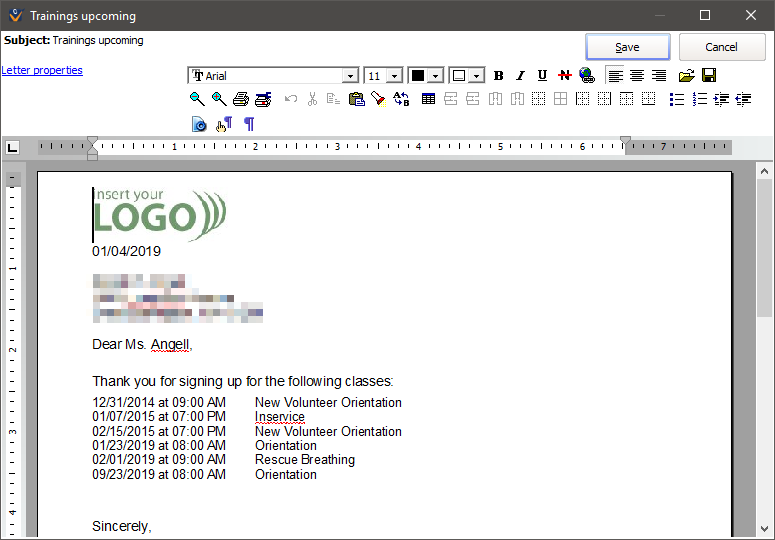Click the Save button

tap(628, 47)
